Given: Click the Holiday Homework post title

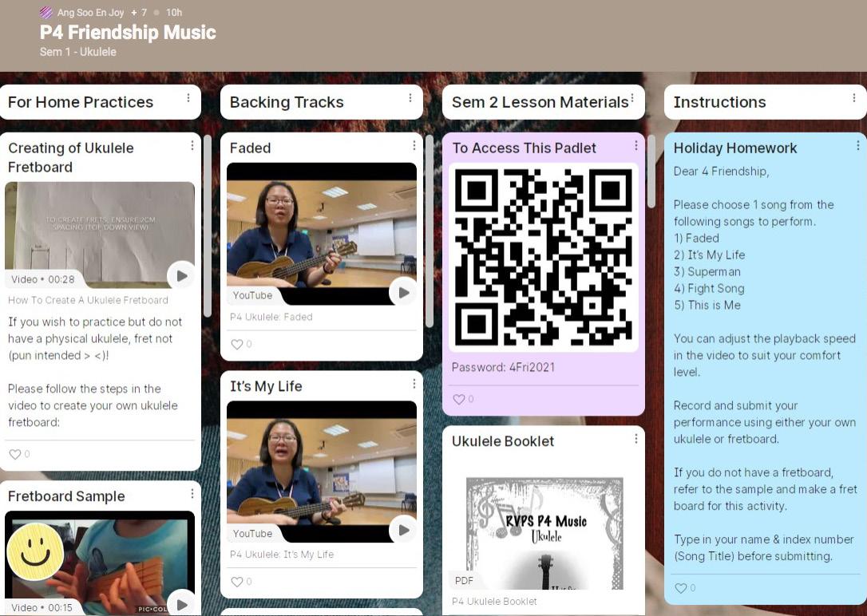Looking at the screenshot, I should click(x=734, y=148).
